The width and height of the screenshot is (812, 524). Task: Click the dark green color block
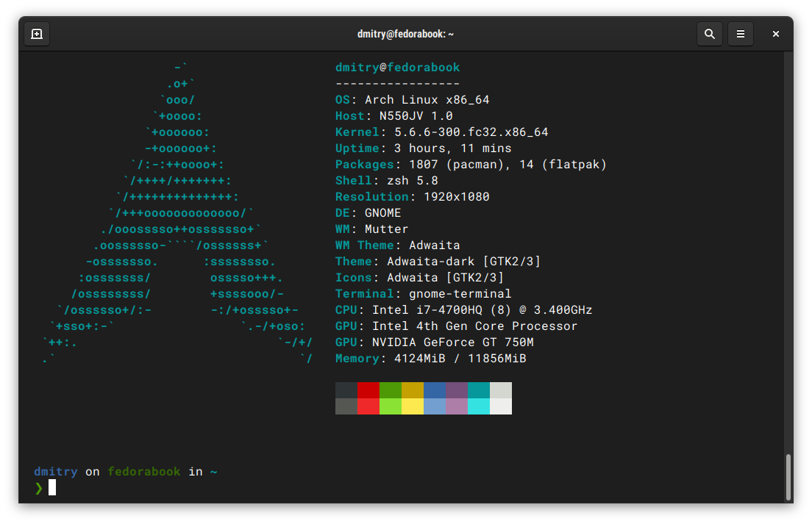[391, 390]
